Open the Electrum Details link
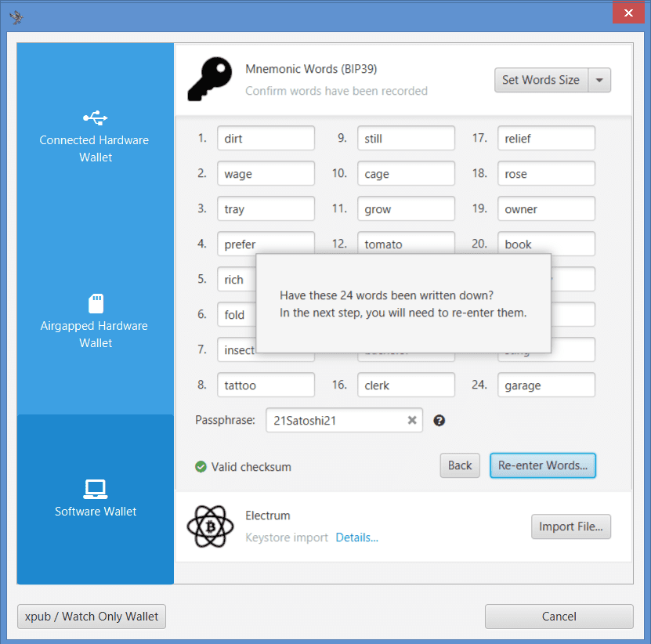This screenshot has height=644, width=651. [356, 537]
